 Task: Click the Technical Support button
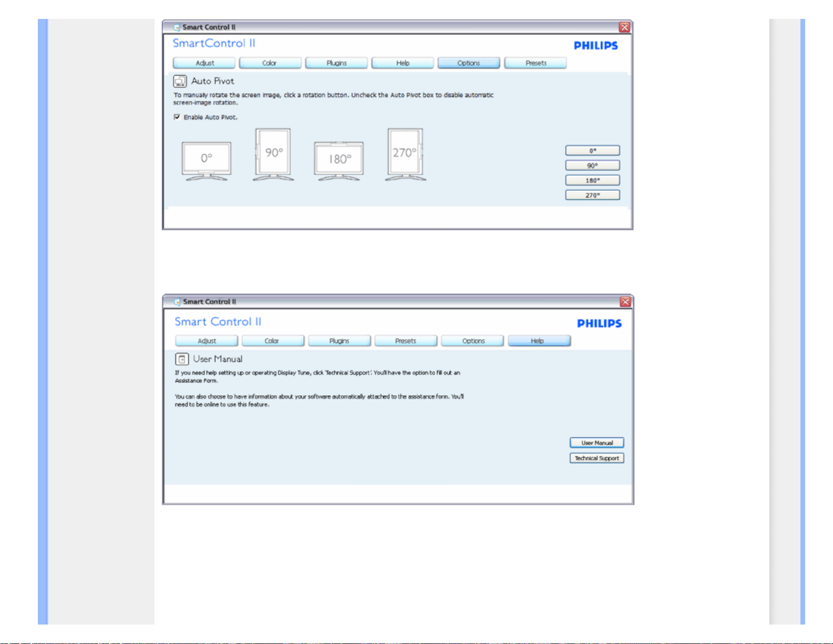click(x=597, y=458)
